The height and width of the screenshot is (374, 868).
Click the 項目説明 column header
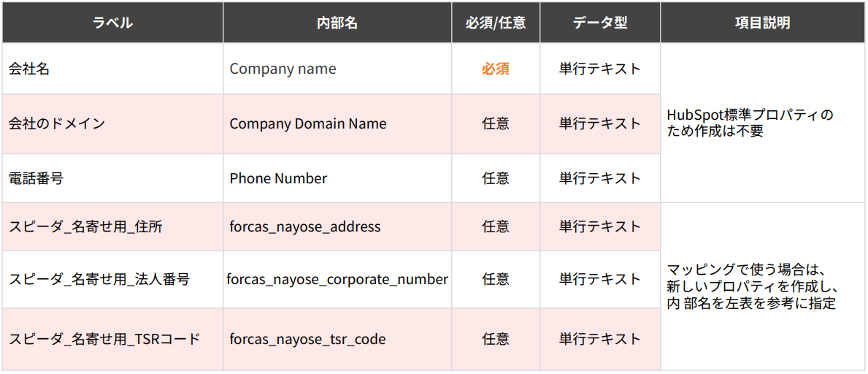coord(762,23)
